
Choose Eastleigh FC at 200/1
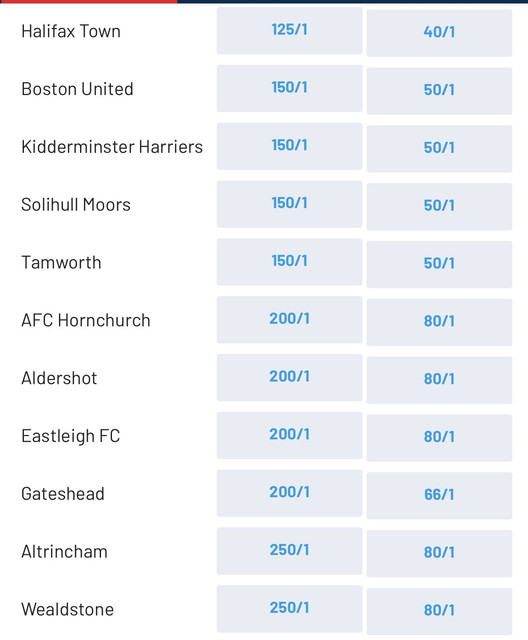coord(289,436)
